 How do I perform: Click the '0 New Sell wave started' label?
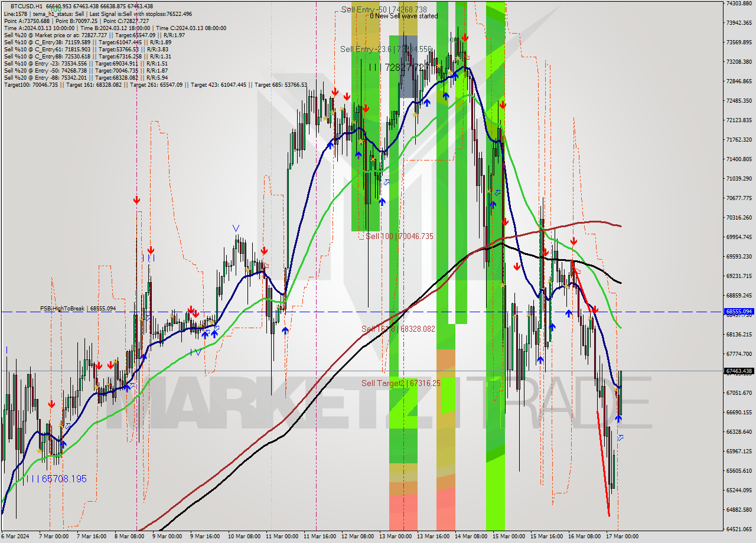tap(404, 16)
